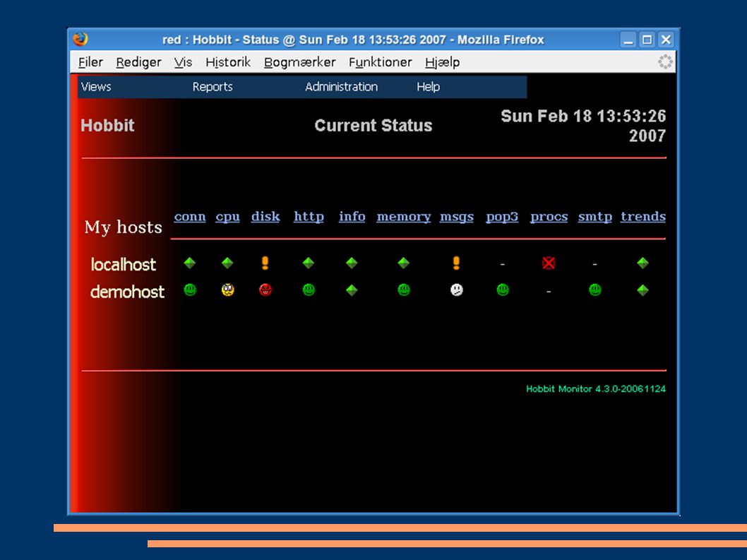747x560 pixels.
Task: Expand the Reports dropdown menu
Action: 213,87
